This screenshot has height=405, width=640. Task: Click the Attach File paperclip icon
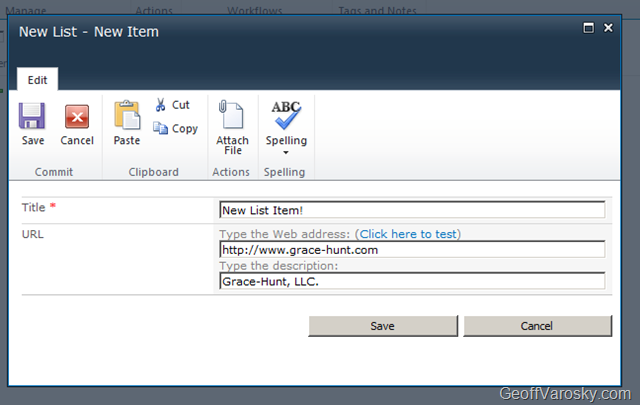point(232,116)
